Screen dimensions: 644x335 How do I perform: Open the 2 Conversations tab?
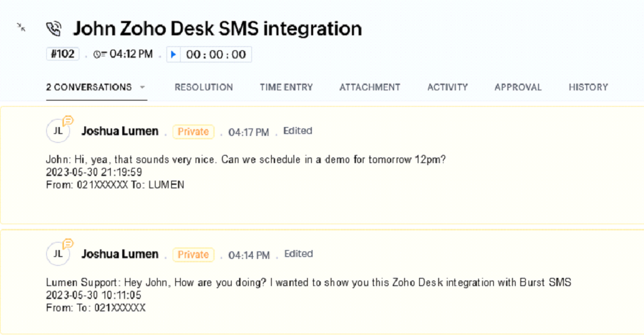89,87
